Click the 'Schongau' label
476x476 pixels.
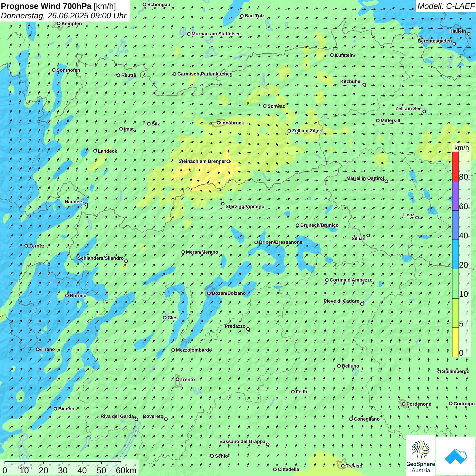159,4
